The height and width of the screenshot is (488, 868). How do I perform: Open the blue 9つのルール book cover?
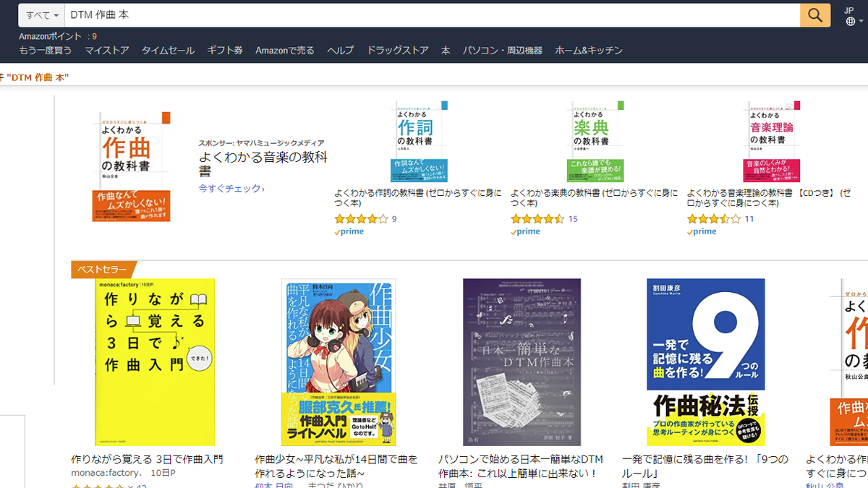click(705, 362)
